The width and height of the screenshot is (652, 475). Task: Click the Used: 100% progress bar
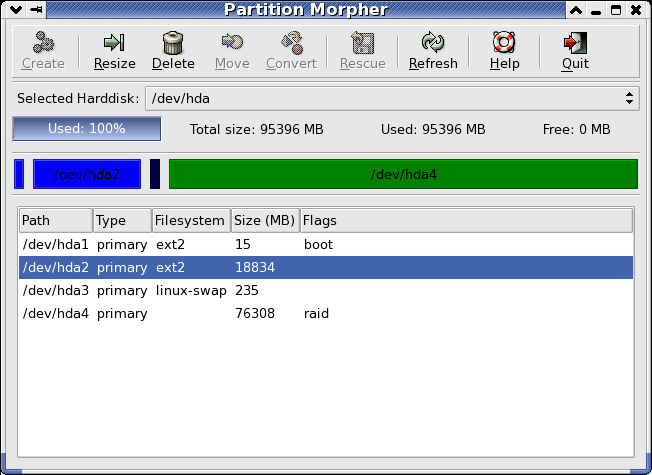coord(86,129)
